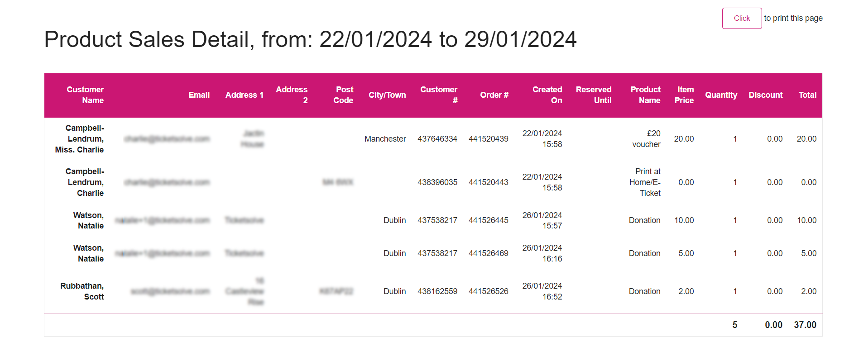Click the Discount column header

pos(765,95)
